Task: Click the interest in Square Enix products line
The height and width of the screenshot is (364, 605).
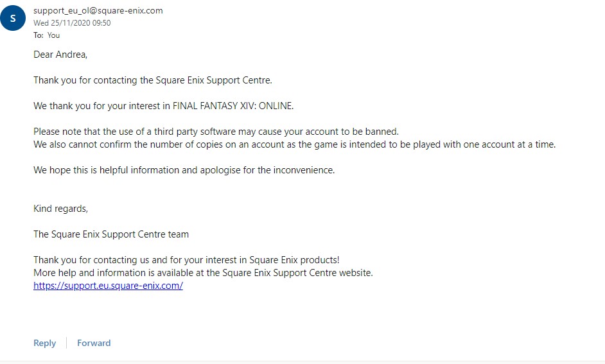Action: click(x=186, y=260)
